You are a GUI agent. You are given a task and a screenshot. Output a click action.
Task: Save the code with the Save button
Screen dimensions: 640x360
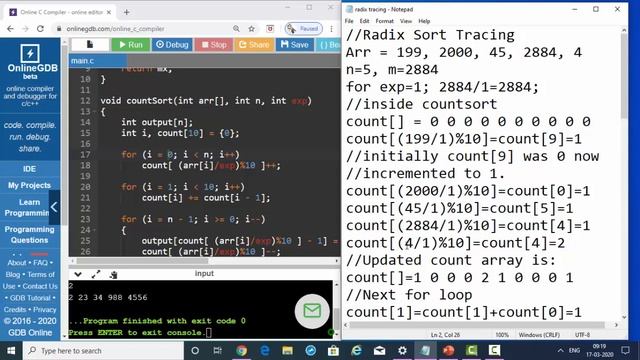click(295, 44)
